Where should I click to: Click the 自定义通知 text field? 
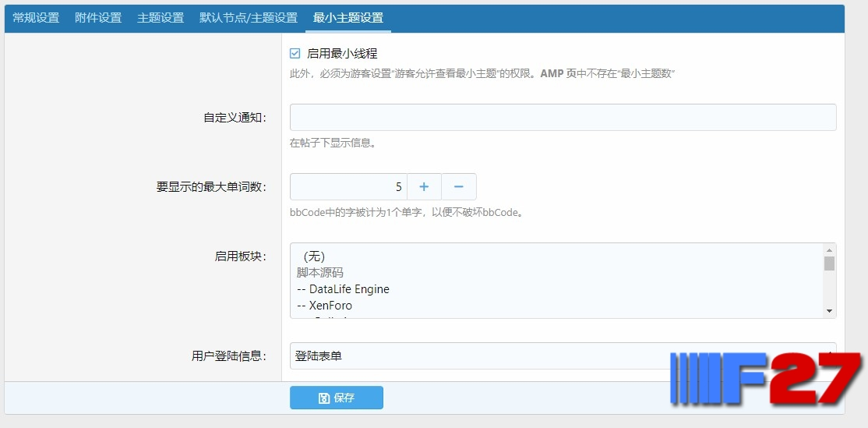(563, 118)
